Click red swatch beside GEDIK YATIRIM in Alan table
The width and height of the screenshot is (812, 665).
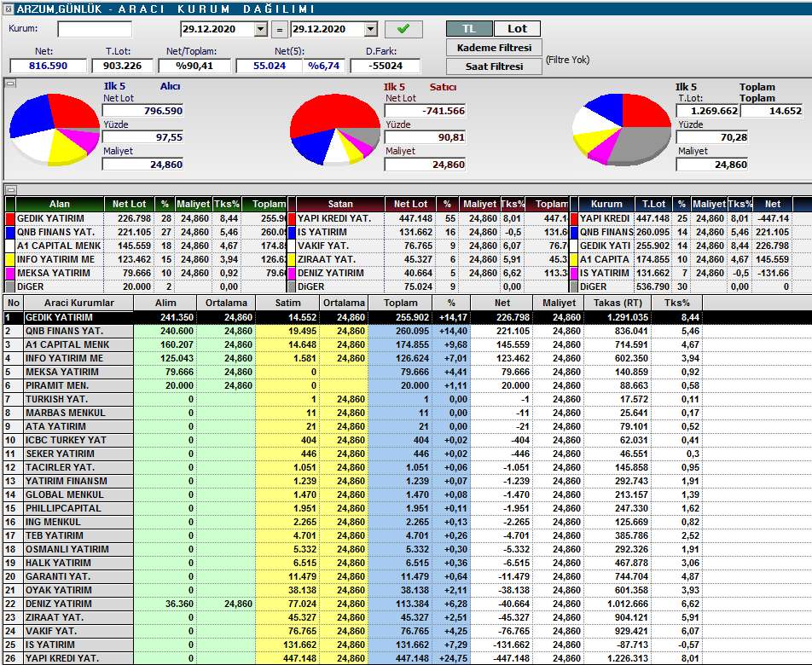coord(10,218)
